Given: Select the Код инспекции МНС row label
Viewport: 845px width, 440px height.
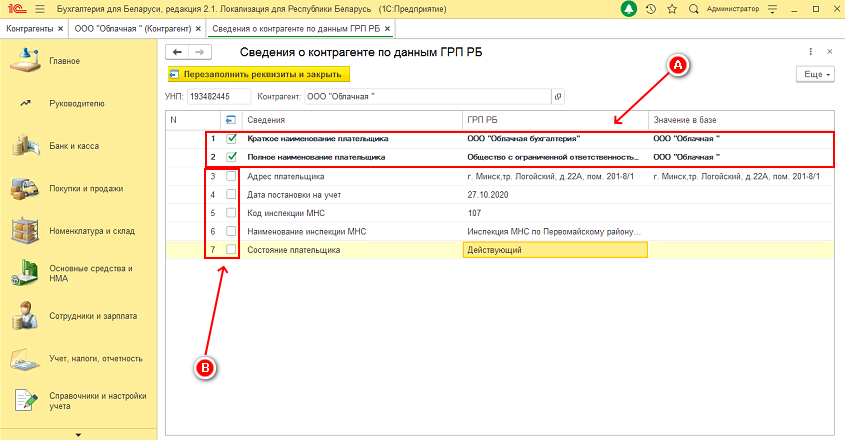Looking at the screenshot, I should pyautogui.click(x=286, y=213).
